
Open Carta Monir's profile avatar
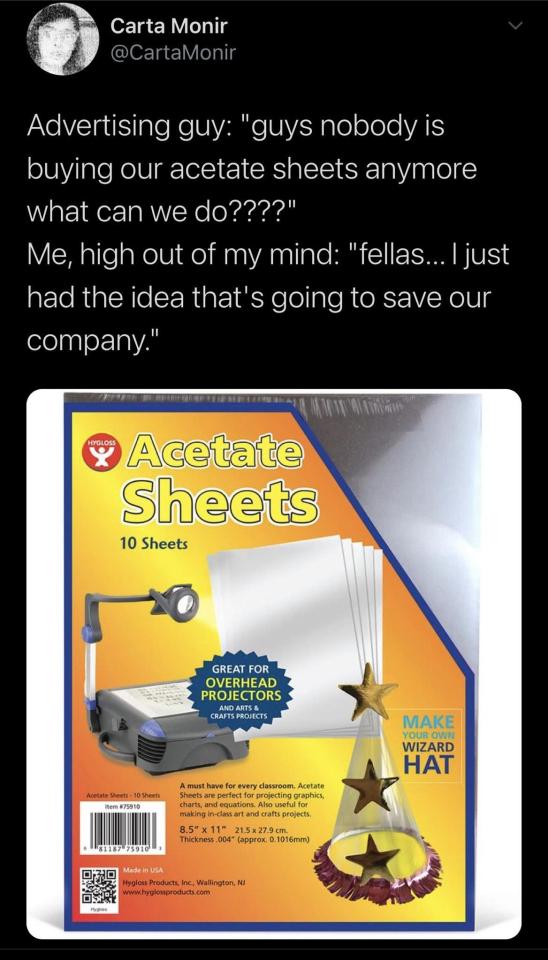[x=59, y=41]
